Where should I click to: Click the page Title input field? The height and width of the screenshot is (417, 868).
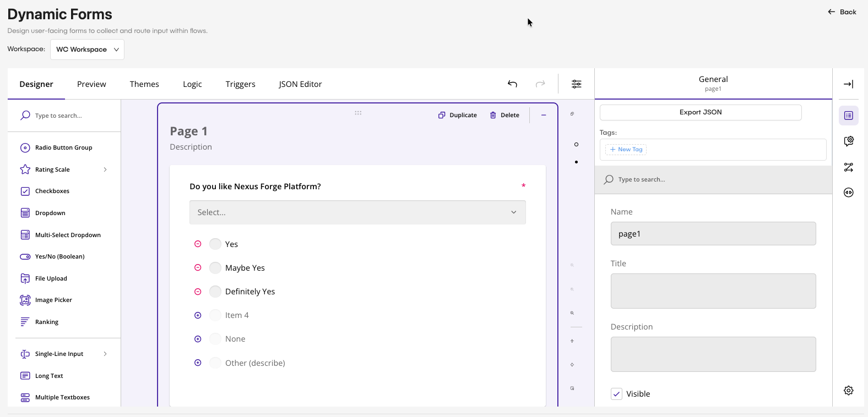click(x=713, y=291)
